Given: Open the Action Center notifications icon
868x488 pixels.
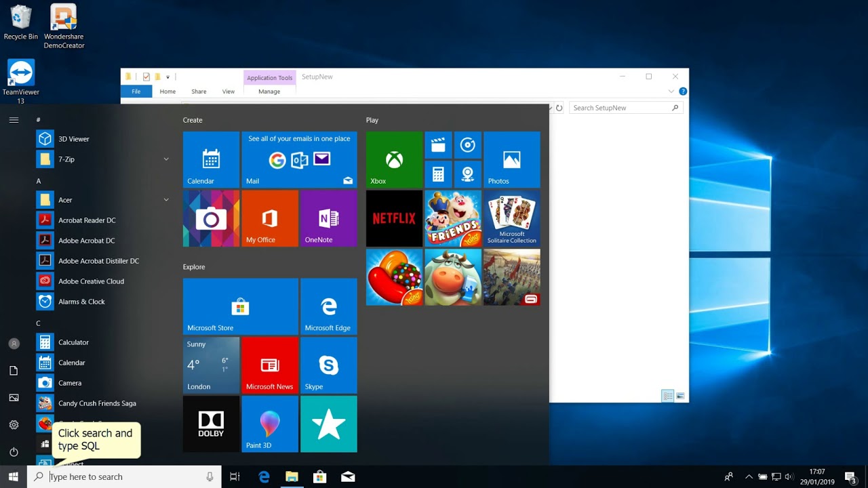Looking at the screenshot, I should (851, 477).
